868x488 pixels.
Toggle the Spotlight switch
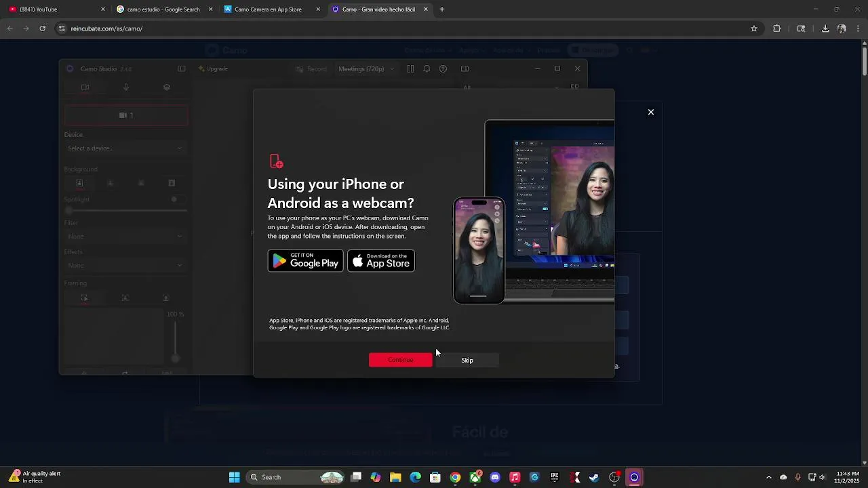177,199
